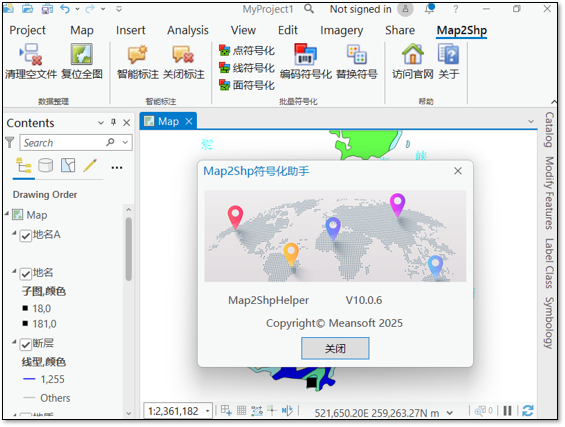Pin the Contents pane with auto-hide
Screen dimensions: 565x427
click(x=114, y=123)
